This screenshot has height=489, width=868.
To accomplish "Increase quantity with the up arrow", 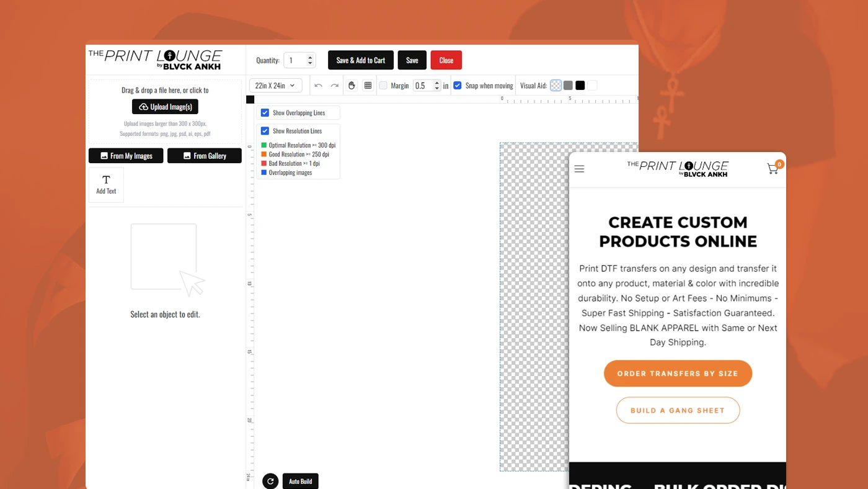I will pyautogui.click(x=310, y=57).
